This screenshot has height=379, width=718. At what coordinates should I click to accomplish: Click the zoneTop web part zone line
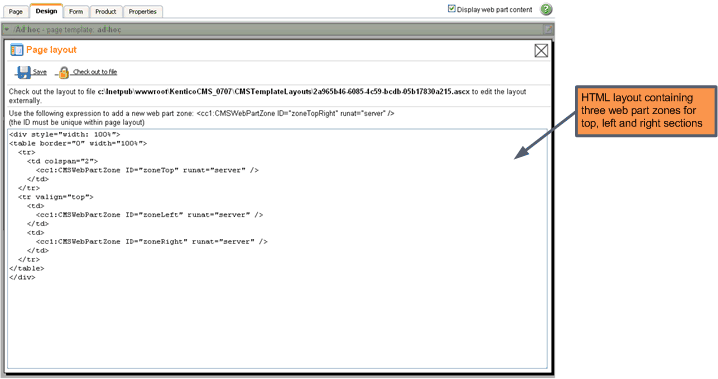(147, 170)
